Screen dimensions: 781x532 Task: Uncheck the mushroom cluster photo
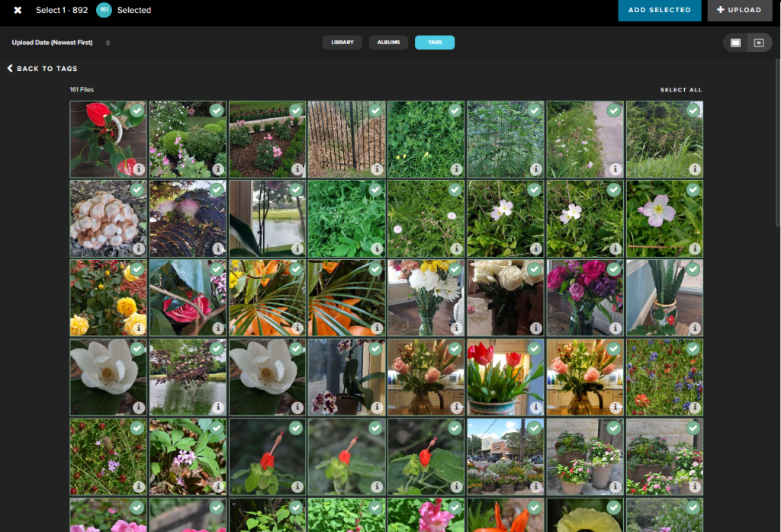click(x=137, y=190)
